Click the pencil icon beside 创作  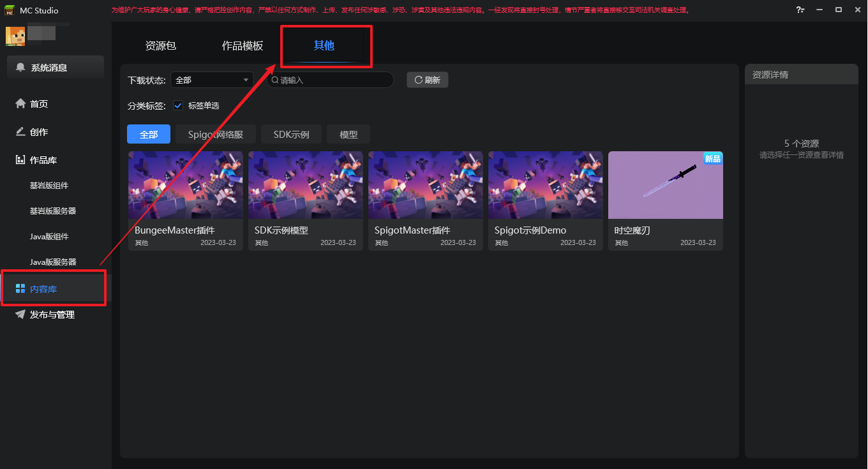(x=20, y=131)
